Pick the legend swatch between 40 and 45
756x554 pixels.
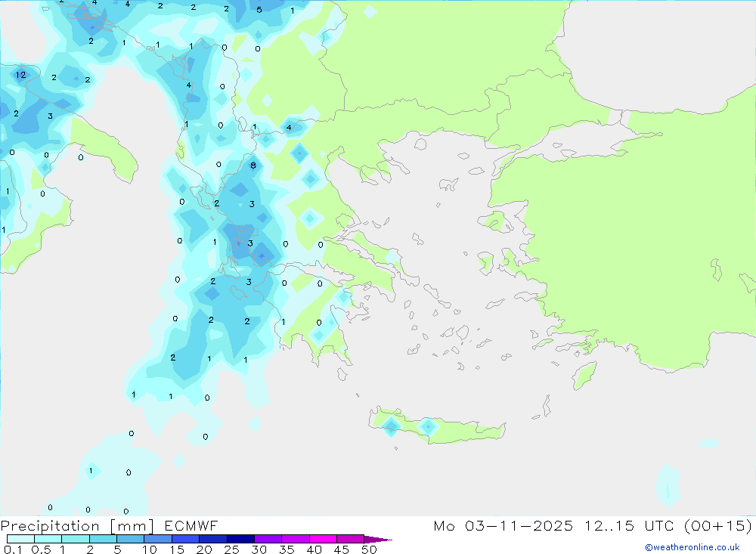pos(323,539)
